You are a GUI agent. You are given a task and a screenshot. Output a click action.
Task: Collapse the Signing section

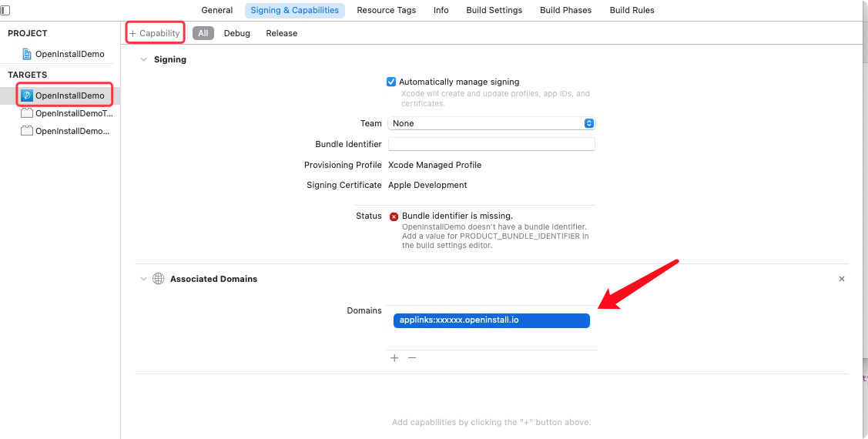coord(143,59)
